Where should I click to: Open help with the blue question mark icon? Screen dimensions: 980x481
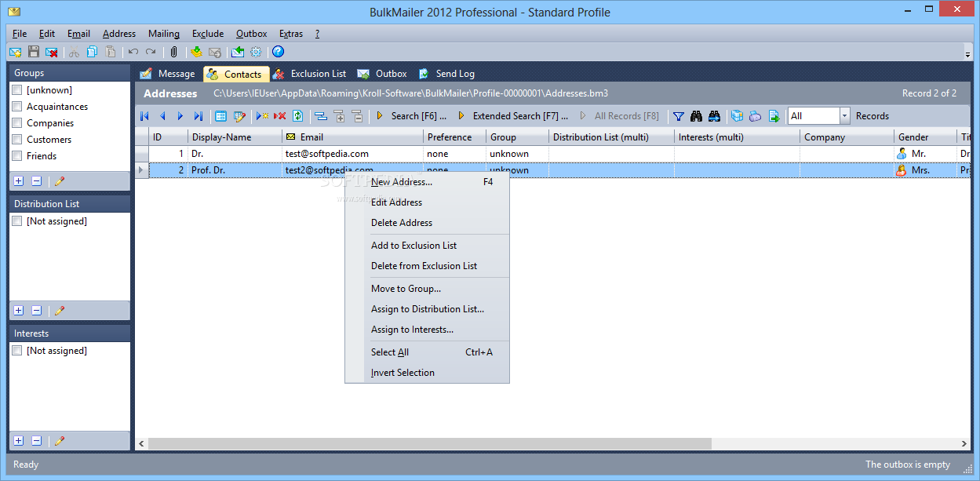click(x=278, y=52)
